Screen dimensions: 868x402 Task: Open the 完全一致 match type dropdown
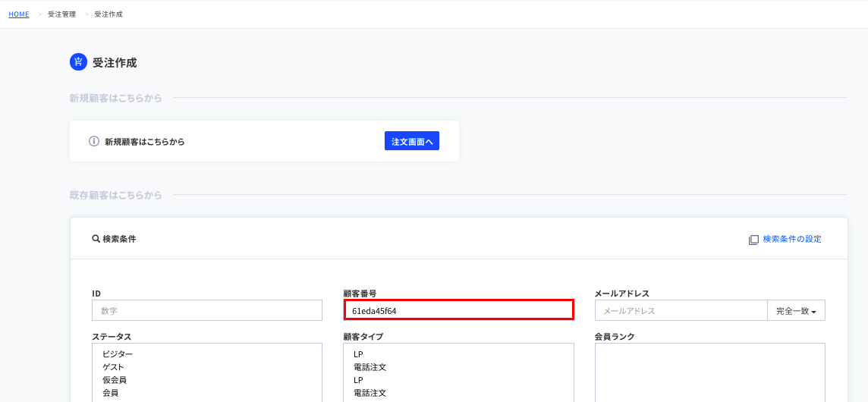[x=796, y=311]
